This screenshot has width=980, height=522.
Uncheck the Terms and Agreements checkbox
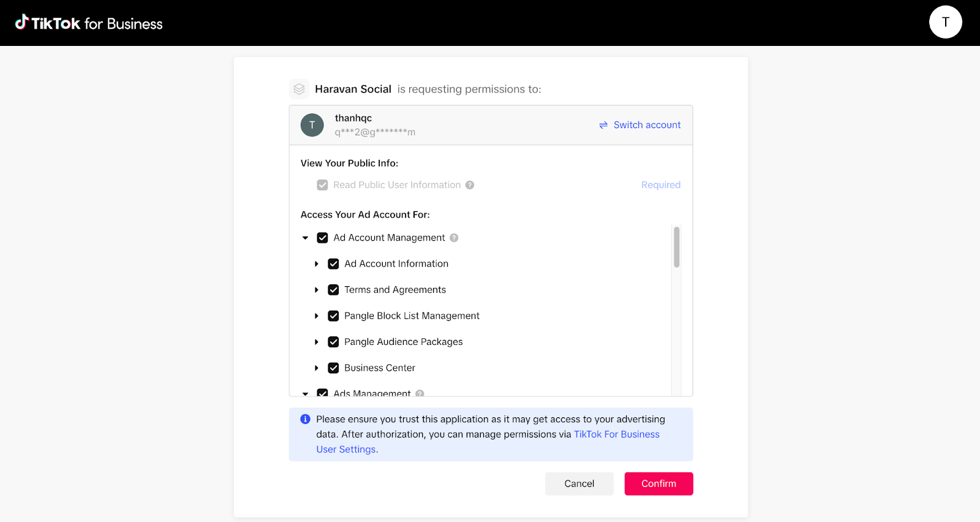(x=333, y=290)
